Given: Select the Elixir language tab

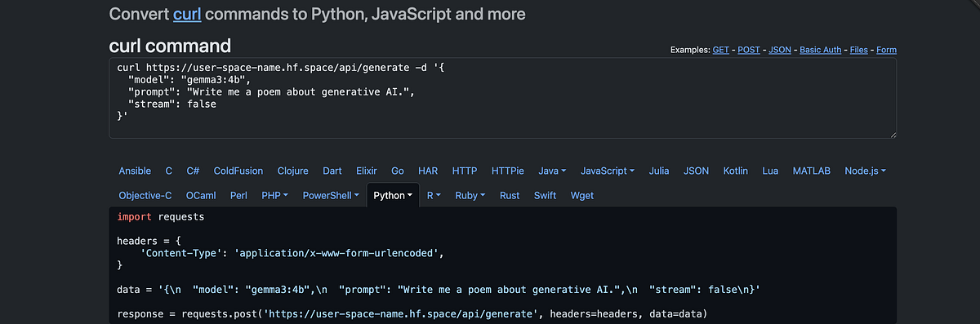Looking at the screenshot, I should coord(367,171).
